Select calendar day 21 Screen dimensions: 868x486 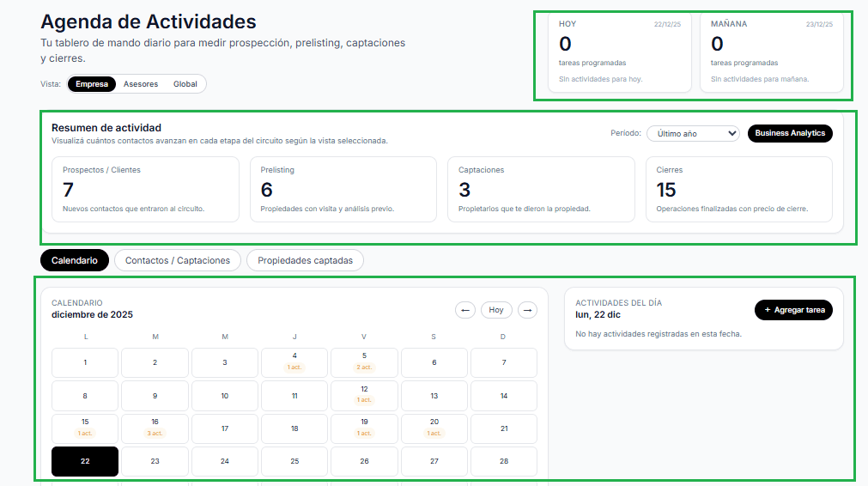[x=504, y=428]
